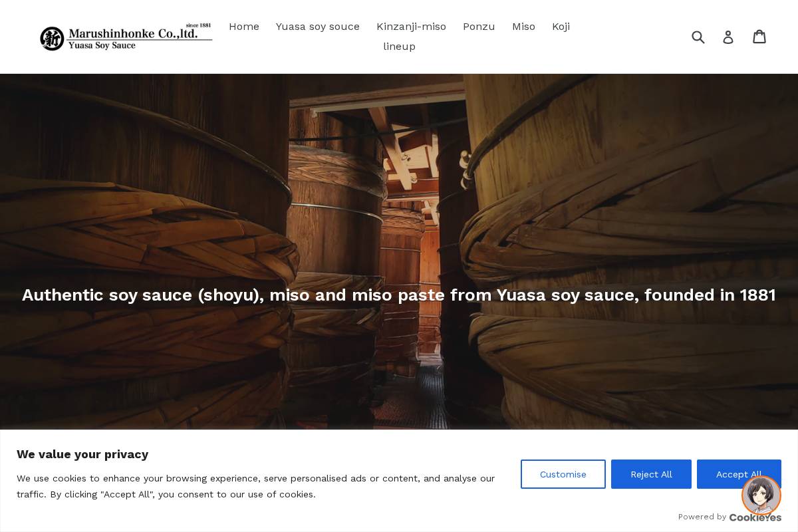Viewport: 798px width, 532px height.
Task: Navigate to the Home menu item
Action: [x=244, y=27]
